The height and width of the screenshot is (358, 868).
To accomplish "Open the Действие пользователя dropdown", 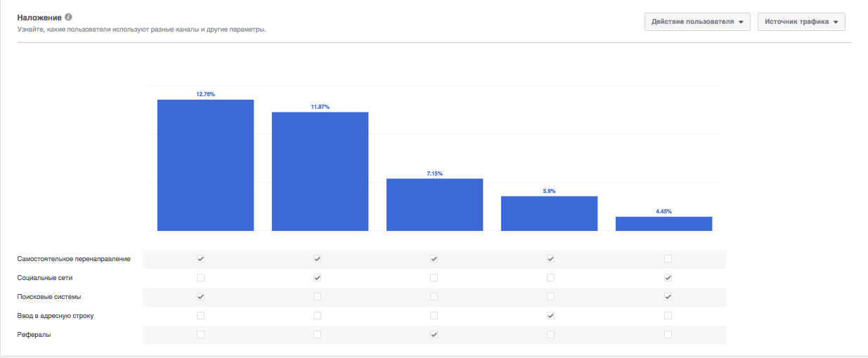I will coord(697,22).
